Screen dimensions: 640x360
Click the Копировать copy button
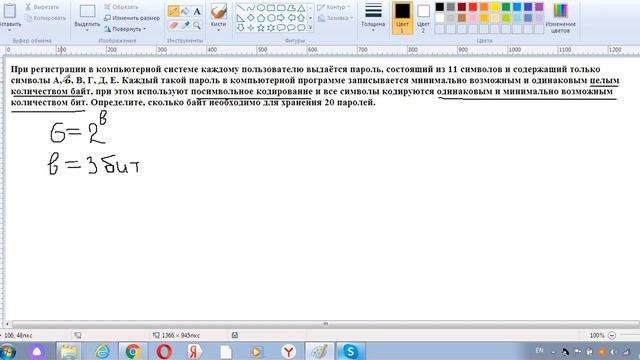pyautogui.click(x=45, y=18)
